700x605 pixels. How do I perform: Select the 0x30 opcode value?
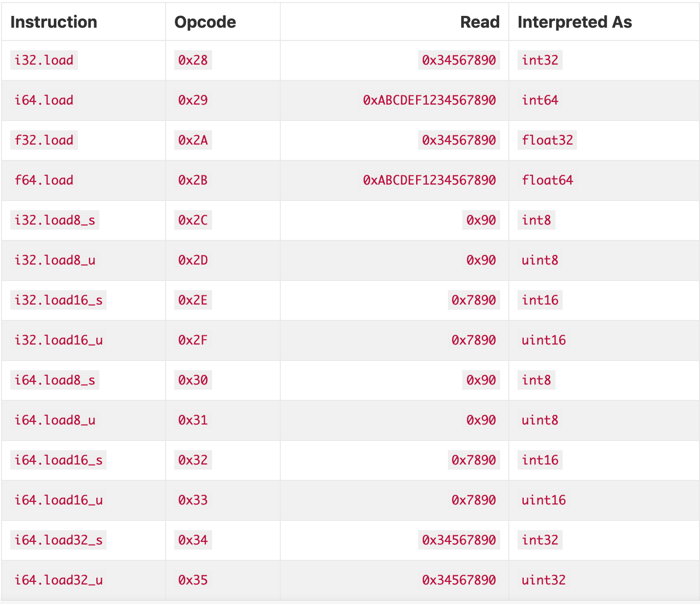click(x=193, y=380)
